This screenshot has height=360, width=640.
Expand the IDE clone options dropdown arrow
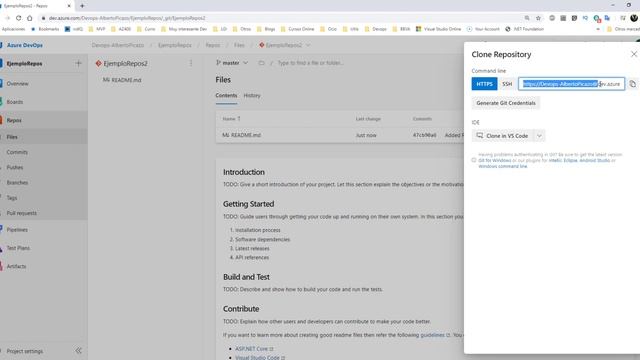539,136
